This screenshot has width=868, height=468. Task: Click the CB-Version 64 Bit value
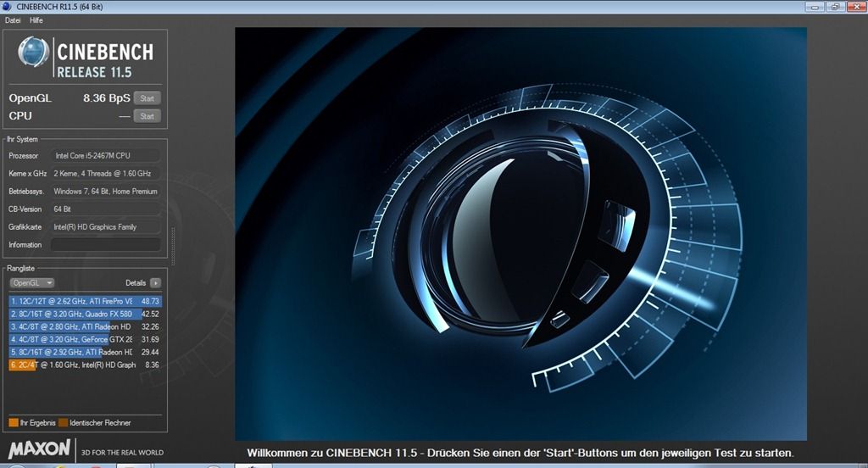(106, 209)
